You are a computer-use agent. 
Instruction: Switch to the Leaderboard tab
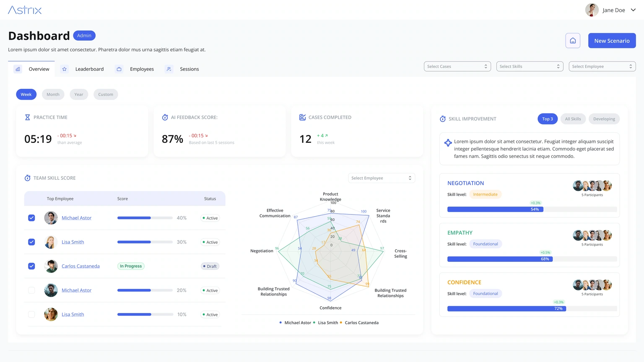tap(83, 69)
